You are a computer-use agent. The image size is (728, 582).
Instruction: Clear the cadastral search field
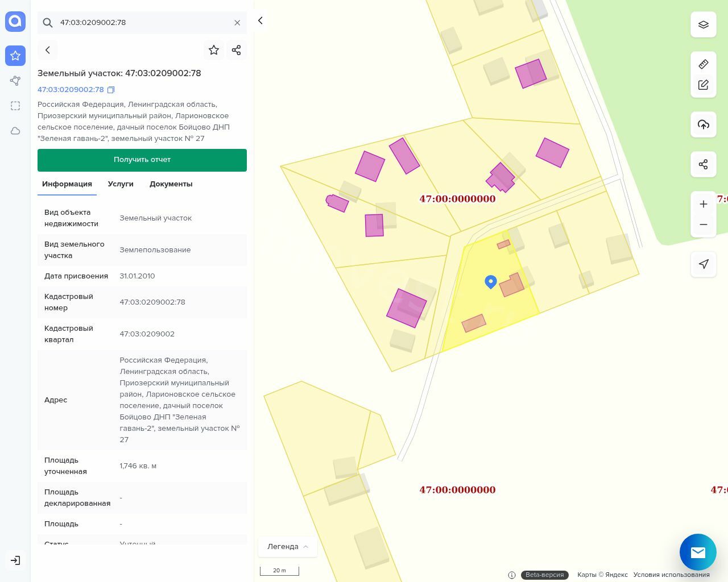(237, 23)
